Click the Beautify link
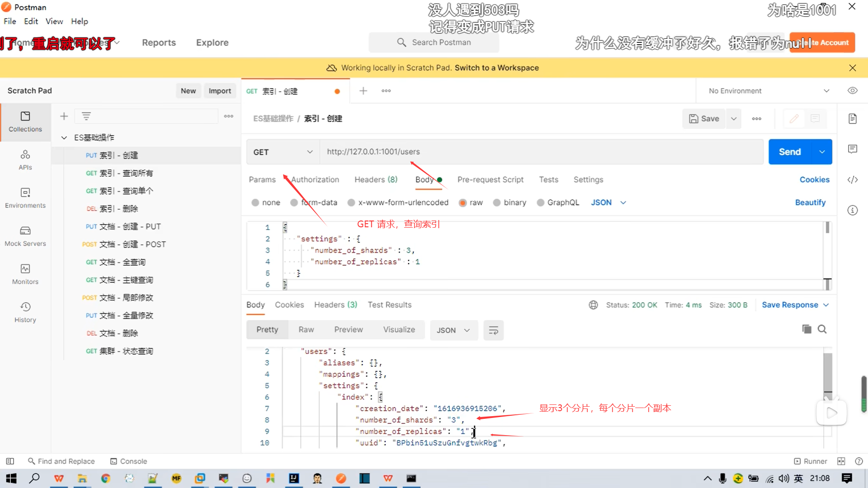 [810, 203]
